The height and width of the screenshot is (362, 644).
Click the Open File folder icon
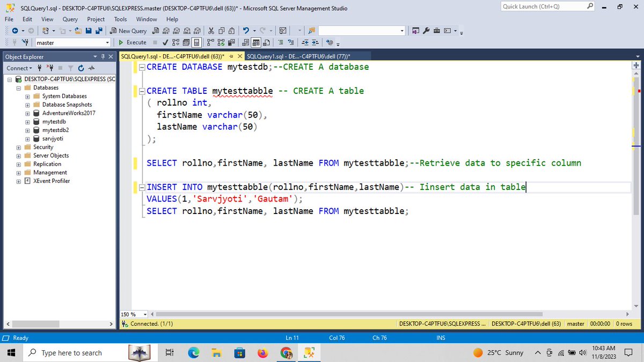click(78, 31)
